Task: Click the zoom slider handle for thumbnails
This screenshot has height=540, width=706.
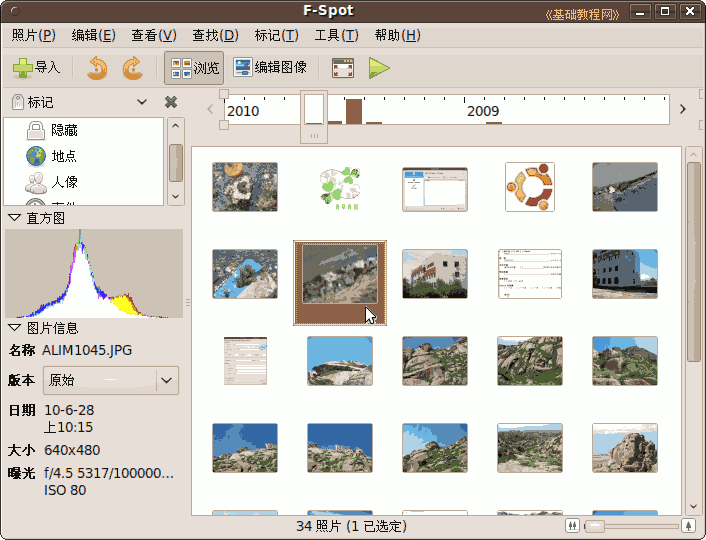Action: tap(595, 526)
